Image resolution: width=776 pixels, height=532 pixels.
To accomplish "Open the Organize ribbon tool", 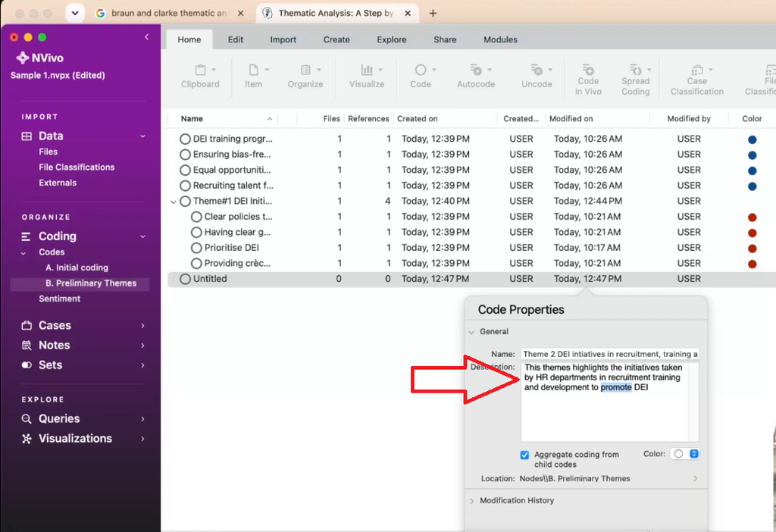I will pyautogui.click(x=305, y=70).
